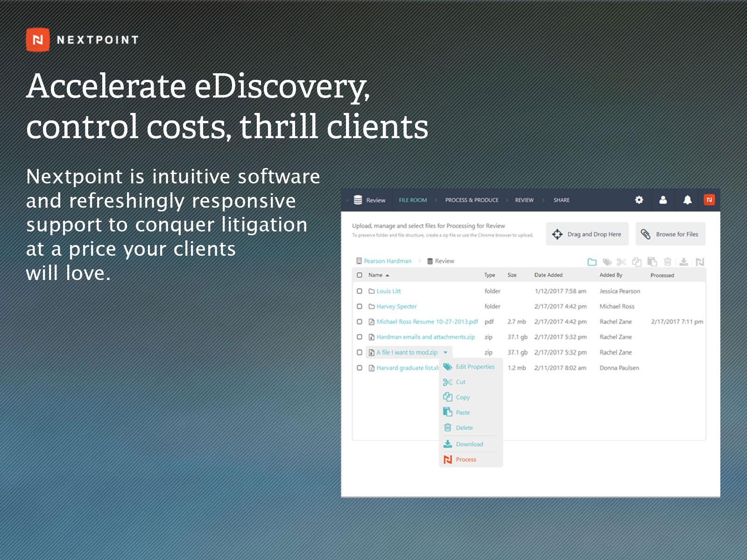
Task: Check the Louis Litt folder checkbox
Action: coord(359,291)
